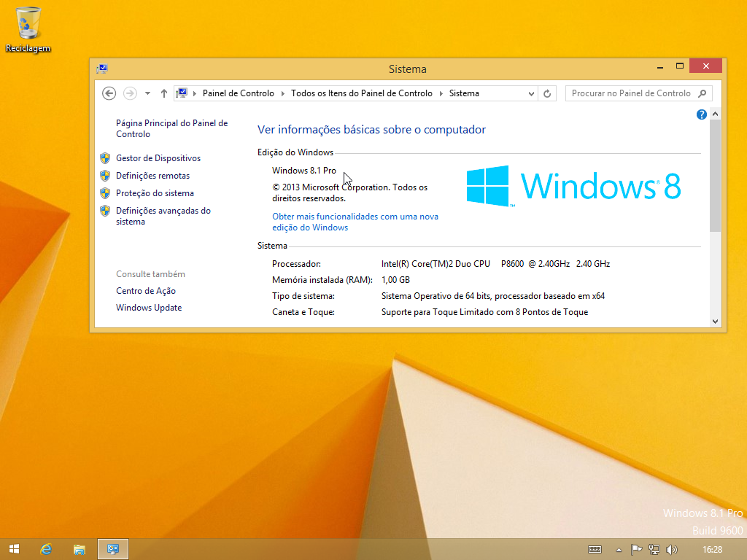
Task: Click the Tipo de sistema: label
Action: click(x=303, y=296)
